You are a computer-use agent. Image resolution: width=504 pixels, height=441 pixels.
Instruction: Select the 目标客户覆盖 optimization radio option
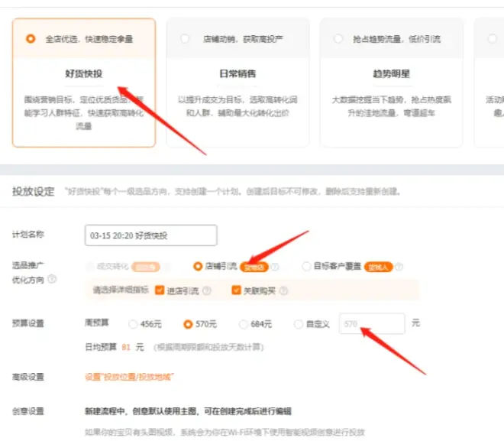(x=307, y=267)
